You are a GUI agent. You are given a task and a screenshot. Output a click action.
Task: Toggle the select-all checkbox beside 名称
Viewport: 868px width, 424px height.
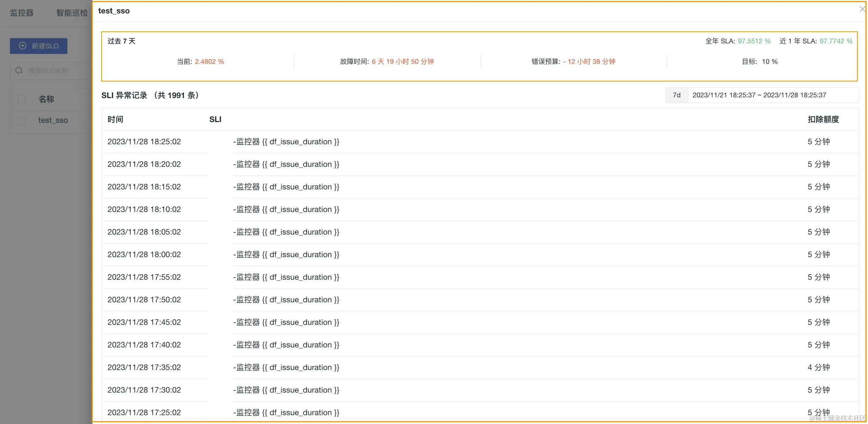(22, 99)
